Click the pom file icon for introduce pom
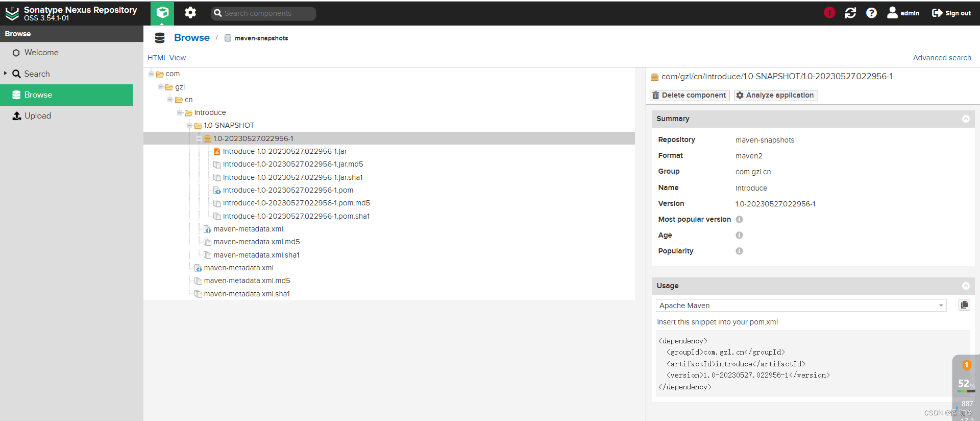 point(217,190)
